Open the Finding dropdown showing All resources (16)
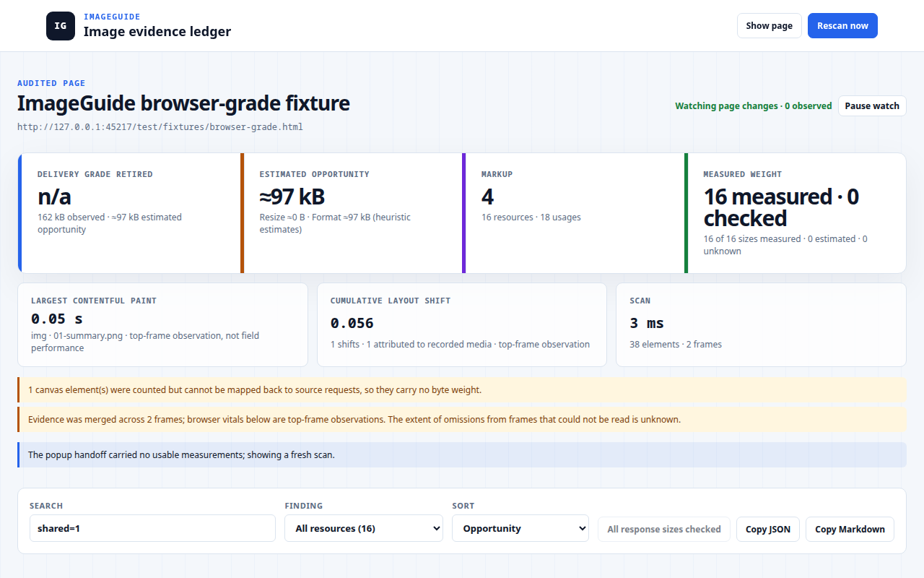This screenshot has width=924, height=578. [x=364, y=528]
